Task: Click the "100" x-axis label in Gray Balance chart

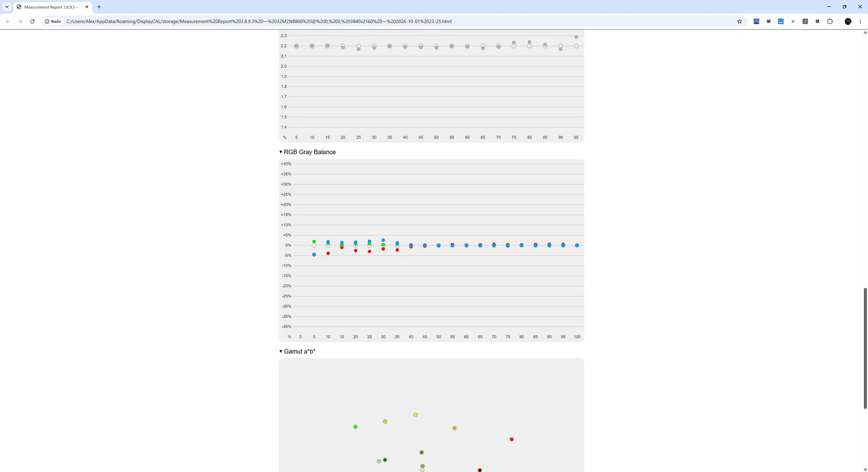Action: 577,337
